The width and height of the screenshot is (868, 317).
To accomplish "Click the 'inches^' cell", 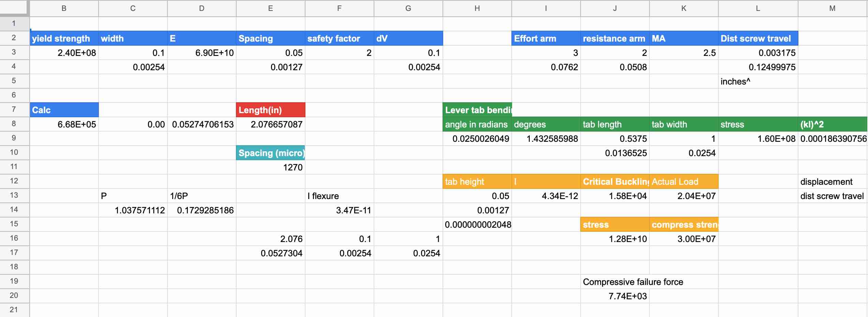I will pyautogui.click(x=758, y=81).
